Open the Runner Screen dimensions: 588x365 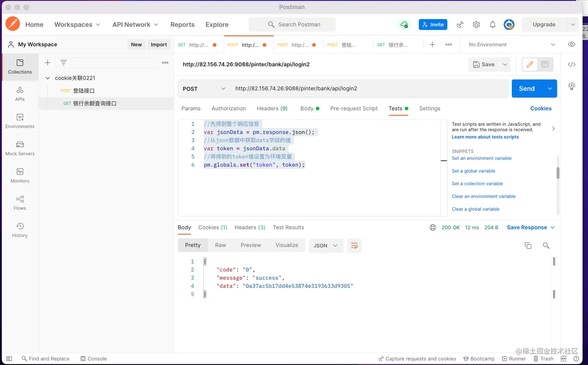(514, 359)
